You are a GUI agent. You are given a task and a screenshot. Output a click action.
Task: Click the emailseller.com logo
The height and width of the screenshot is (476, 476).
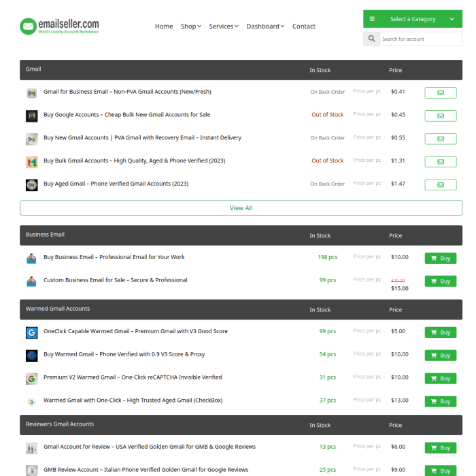(x=59, y=26)
